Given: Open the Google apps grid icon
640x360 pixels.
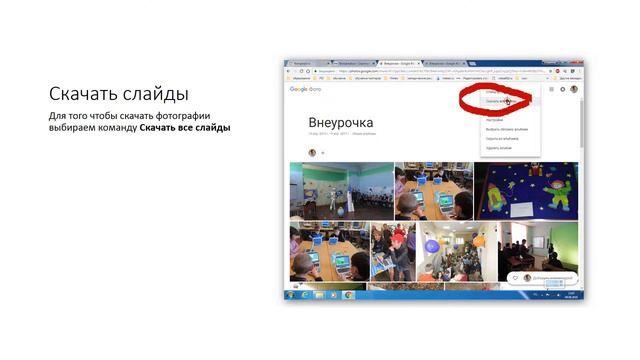Looking at the screenshot, I should pyautogui.click(x=551, y=89).
